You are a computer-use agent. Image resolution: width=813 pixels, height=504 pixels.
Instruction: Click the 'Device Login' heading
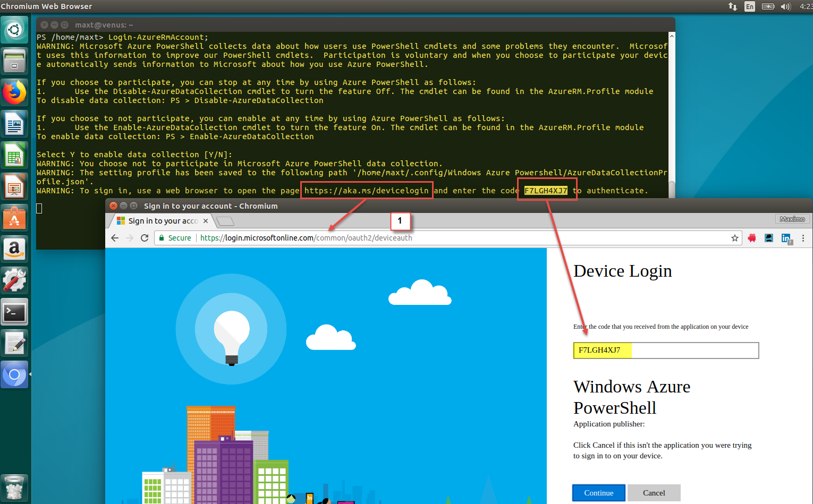[x=623, y=271]
